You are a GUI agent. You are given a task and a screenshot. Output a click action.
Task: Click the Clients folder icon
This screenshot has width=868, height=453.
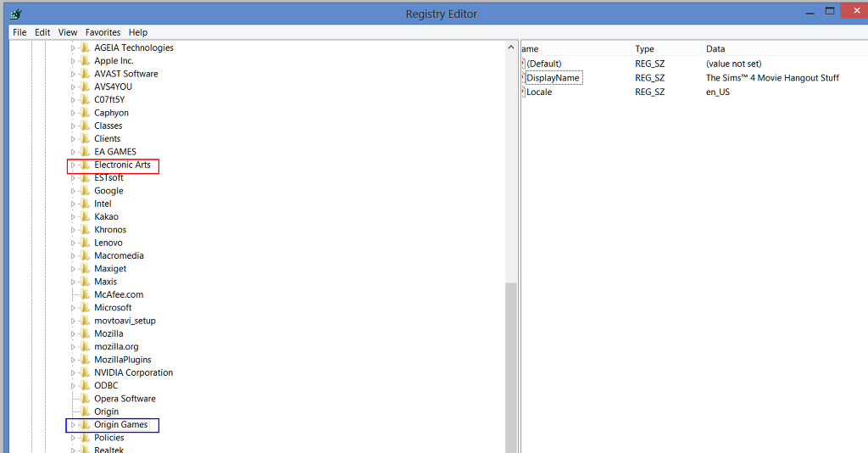[85, 138]
